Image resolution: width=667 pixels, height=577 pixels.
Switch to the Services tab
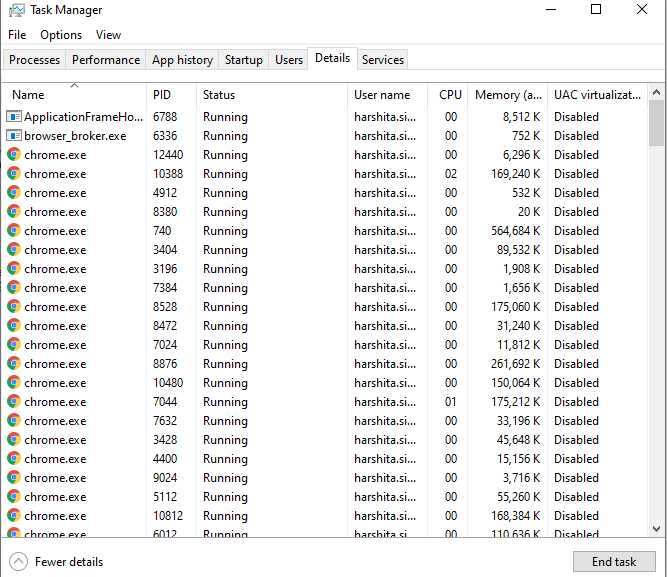[383, 60]
